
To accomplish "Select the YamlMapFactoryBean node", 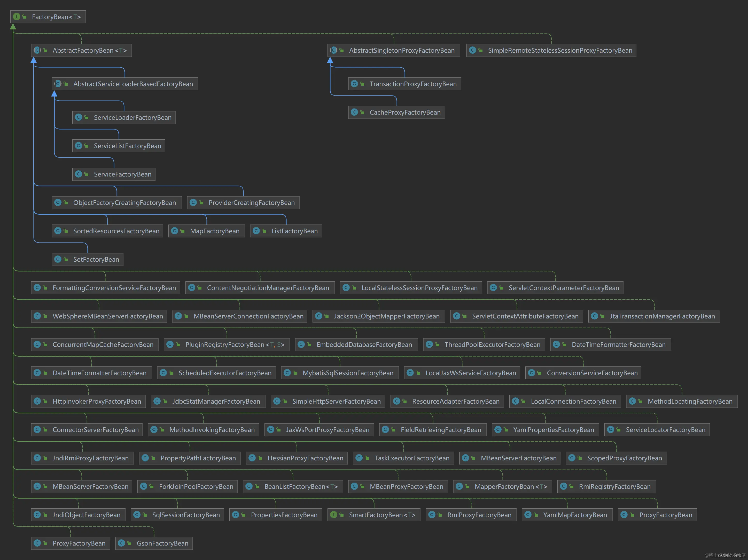I will 574,515.
